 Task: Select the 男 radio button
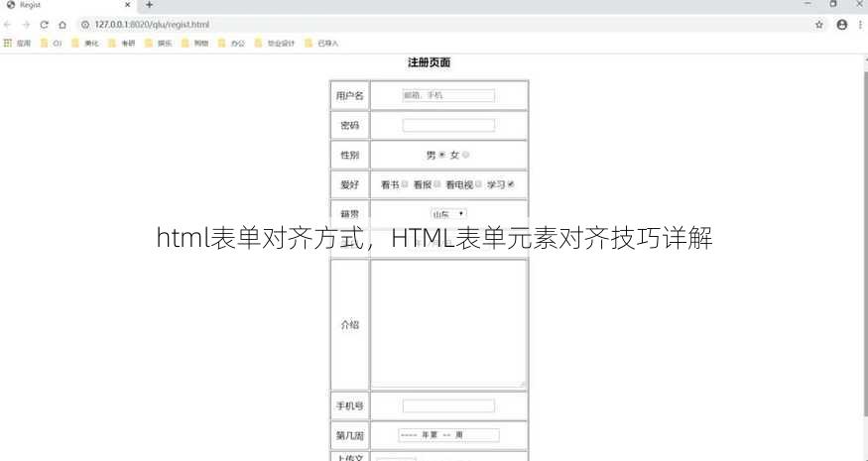441,155
